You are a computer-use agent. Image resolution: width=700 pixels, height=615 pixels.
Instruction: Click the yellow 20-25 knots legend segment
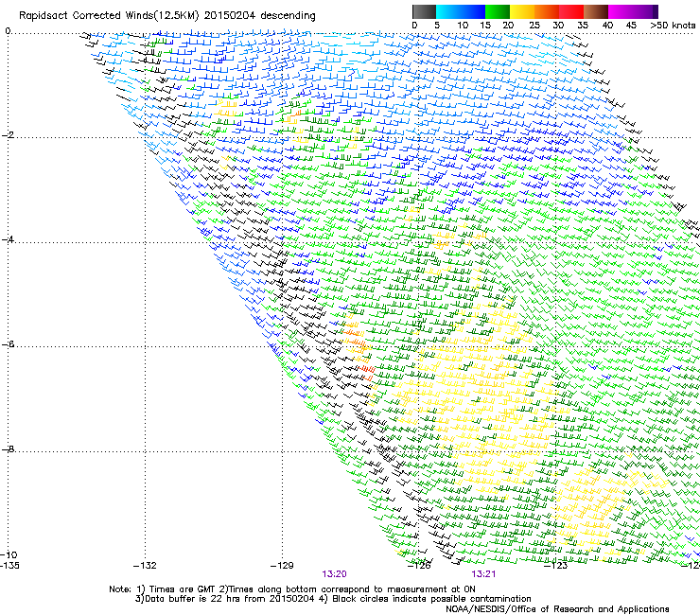(x=522, y=11)
